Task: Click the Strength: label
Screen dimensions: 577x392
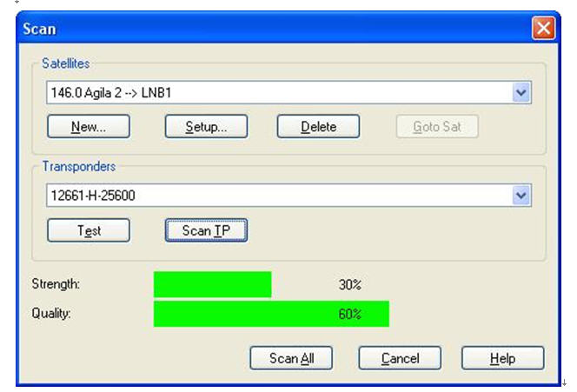Action: pos(56,283)
